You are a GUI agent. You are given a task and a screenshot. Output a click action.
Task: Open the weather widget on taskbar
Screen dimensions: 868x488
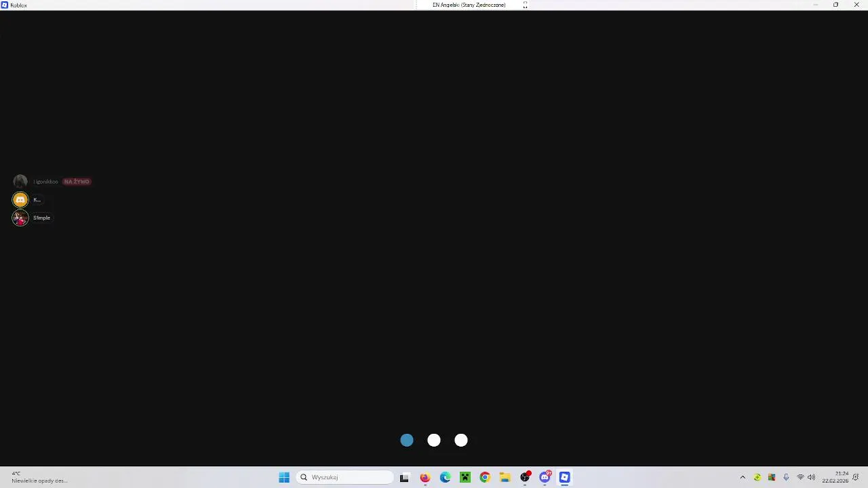[39, 477]
